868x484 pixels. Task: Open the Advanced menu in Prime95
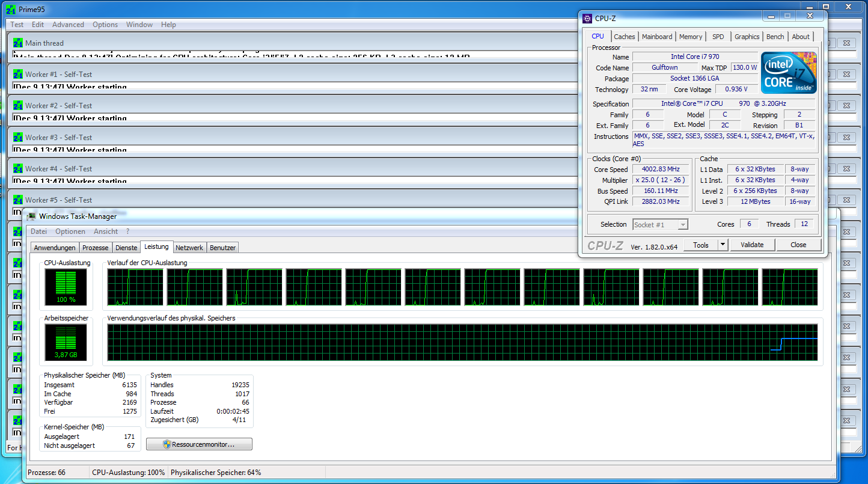coord(68,25)
